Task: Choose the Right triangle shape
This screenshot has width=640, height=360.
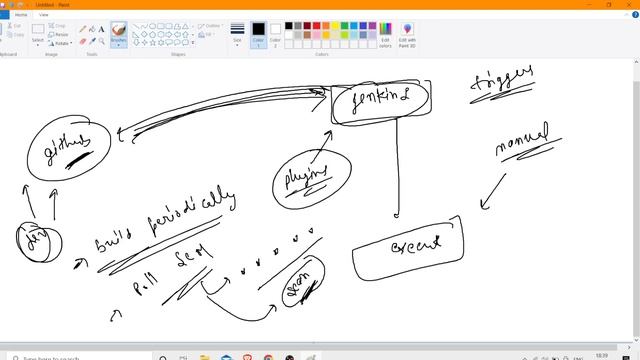Action: tap(136, 34)
